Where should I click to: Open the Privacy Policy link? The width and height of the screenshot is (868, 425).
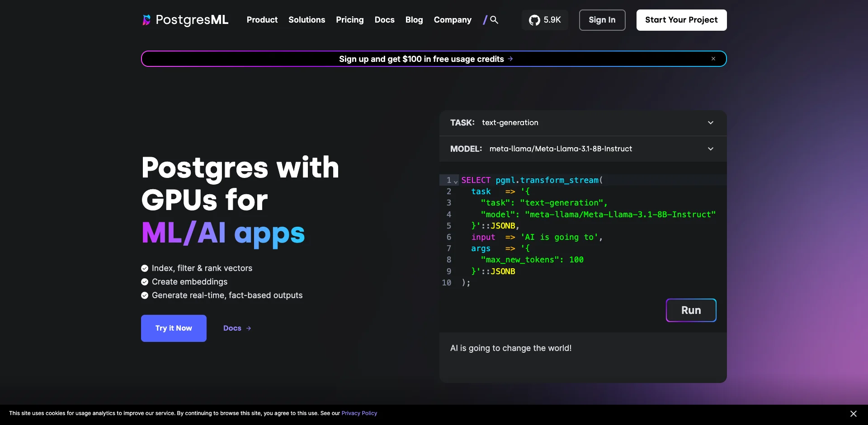click(x=359, y=413)
